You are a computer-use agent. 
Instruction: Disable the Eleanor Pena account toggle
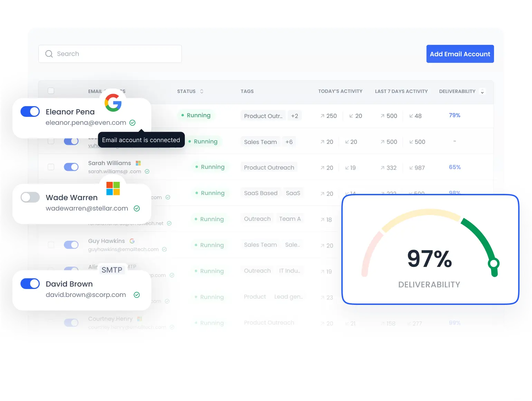click(30, 111)
